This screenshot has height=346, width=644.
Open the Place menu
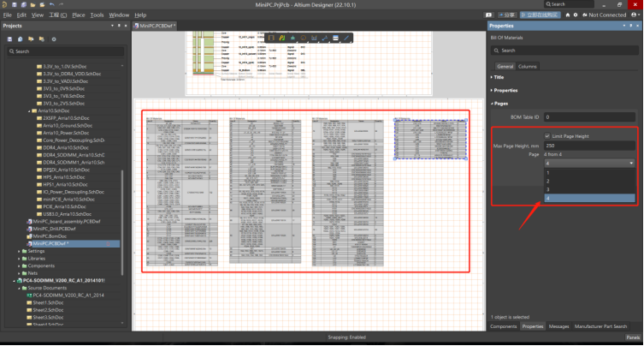(x=79, y=15)
